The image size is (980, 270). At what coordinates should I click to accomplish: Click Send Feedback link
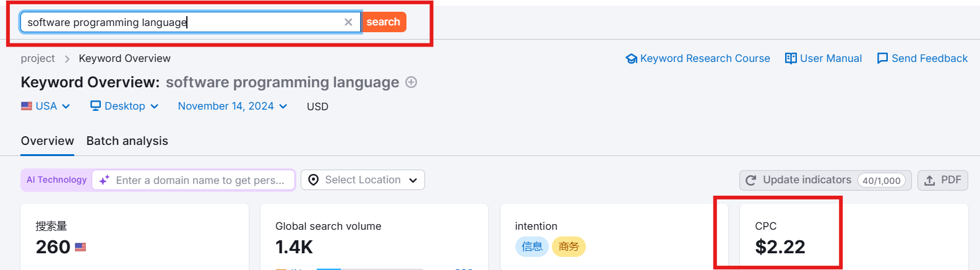click(x=922, y=58)
